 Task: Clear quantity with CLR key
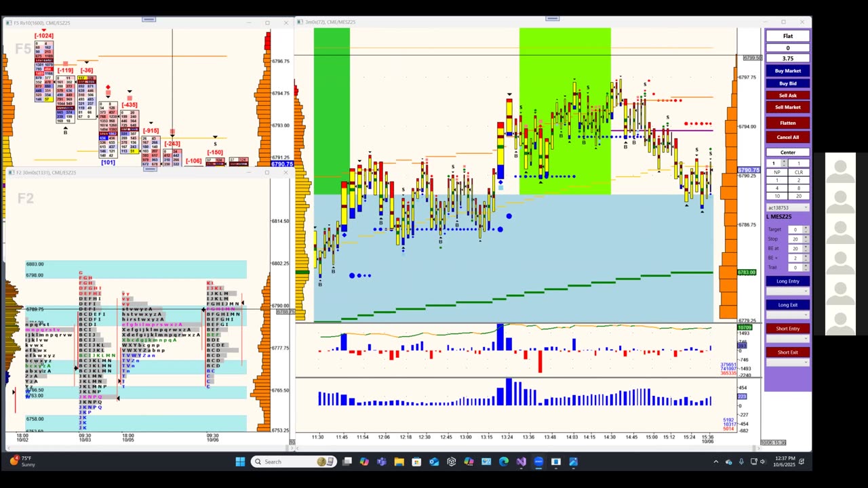click(798, 172)
